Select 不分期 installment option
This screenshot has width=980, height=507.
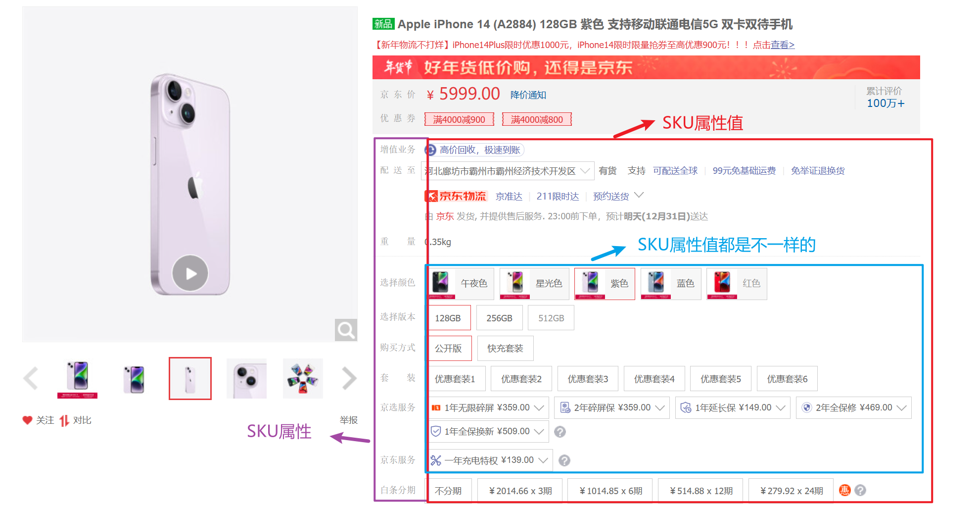[449, 491]
